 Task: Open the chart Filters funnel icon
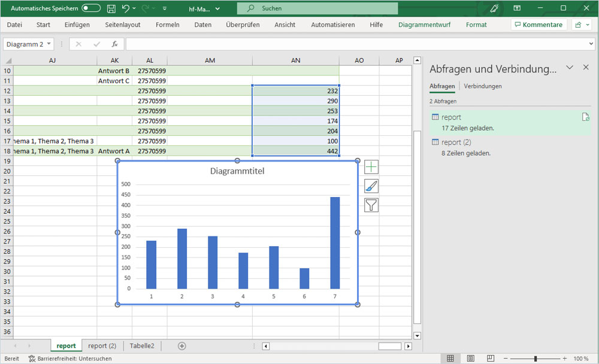[x=371, y=205]
